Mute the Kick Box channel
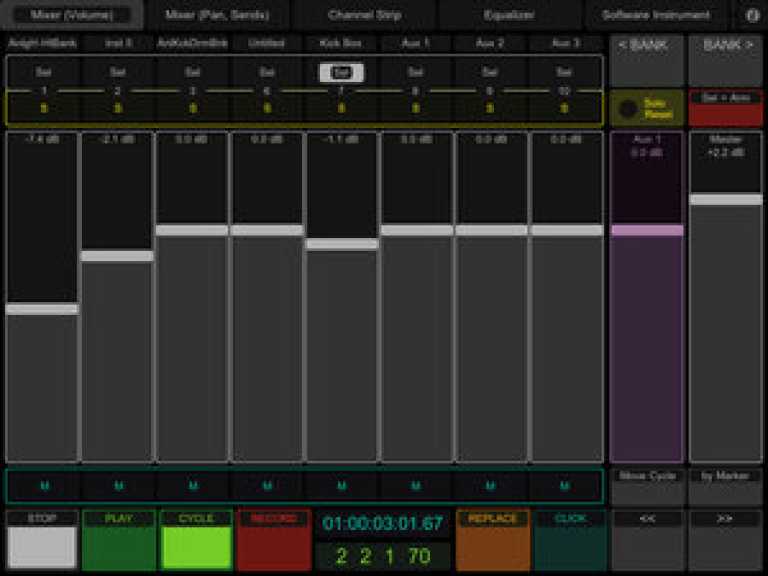This screenshot has width=768, height=576. [341, 486]
